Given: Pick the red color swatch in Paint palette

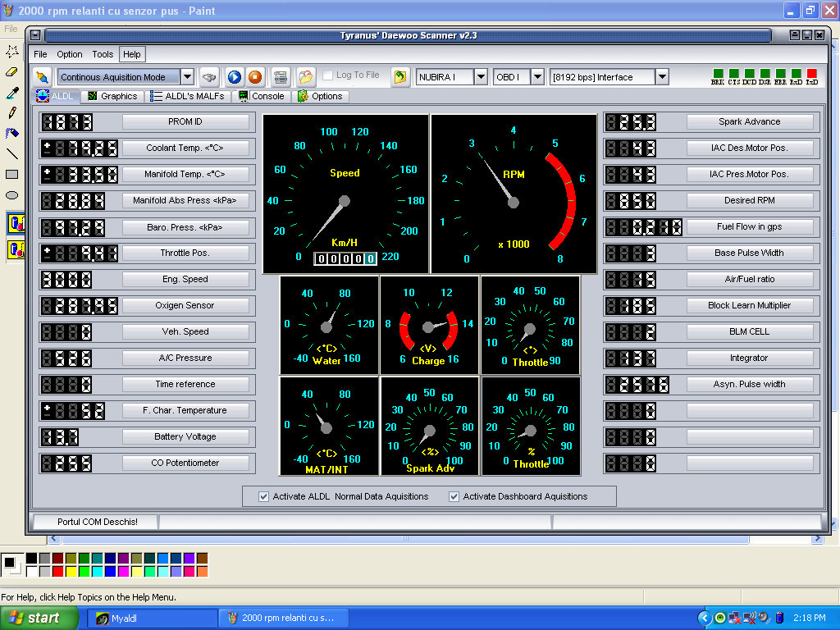Looking at the screenshot, I should coord(58,572).
